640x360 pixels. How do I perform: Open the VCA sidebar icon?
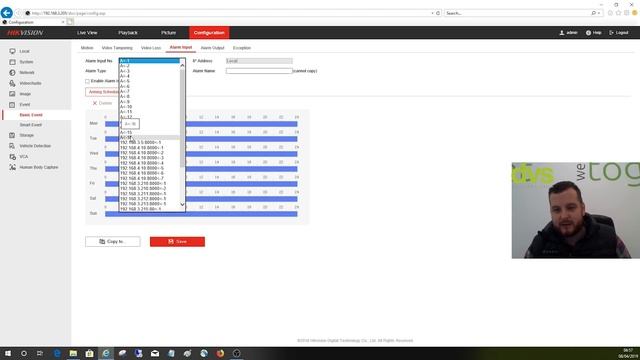pos(12,157)
